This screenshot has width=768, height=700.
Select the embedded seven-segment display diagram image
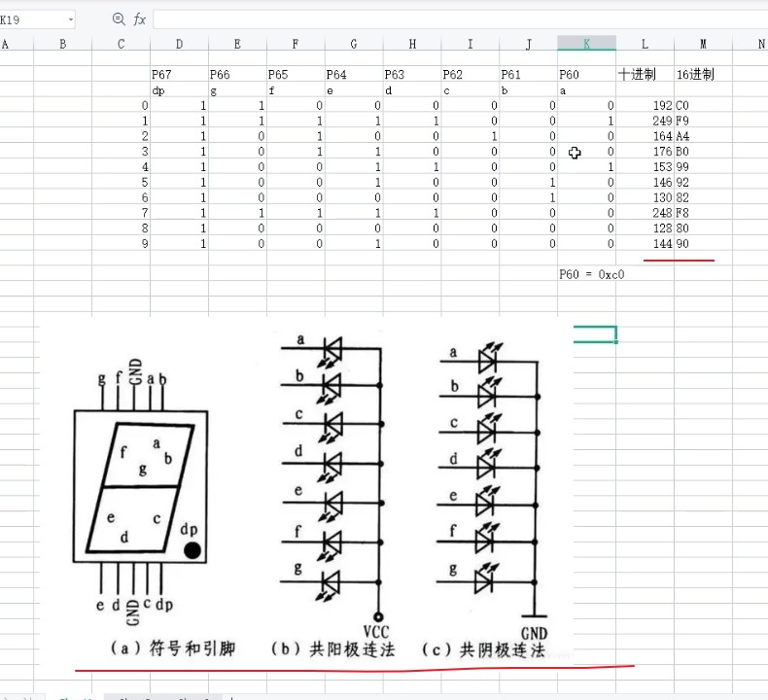point(305,492)
